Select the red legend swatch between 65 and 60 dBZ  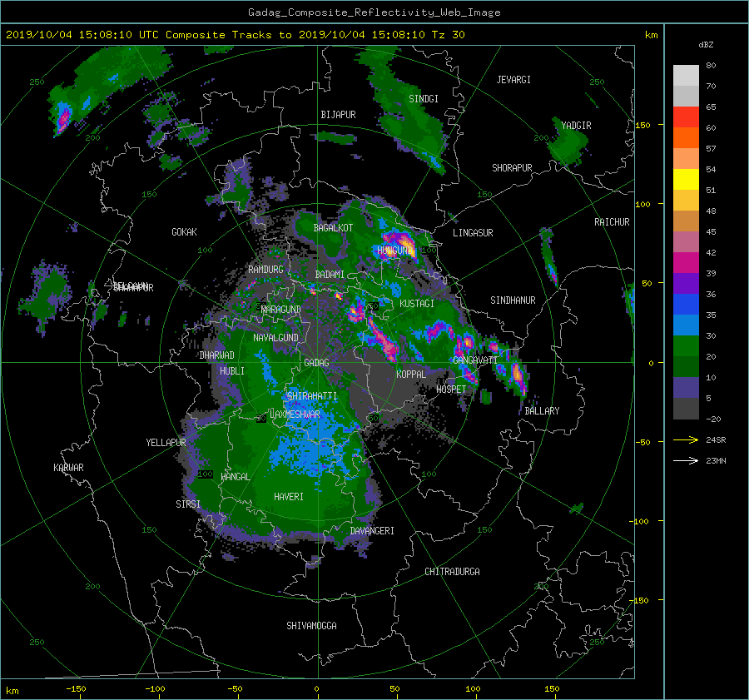686,117
